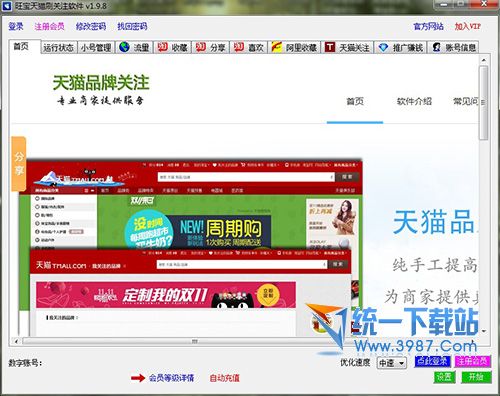Screen dimensions: 500x396
Task: Click the magenta 注册会员 button
Action: click(x=473, y=361)
